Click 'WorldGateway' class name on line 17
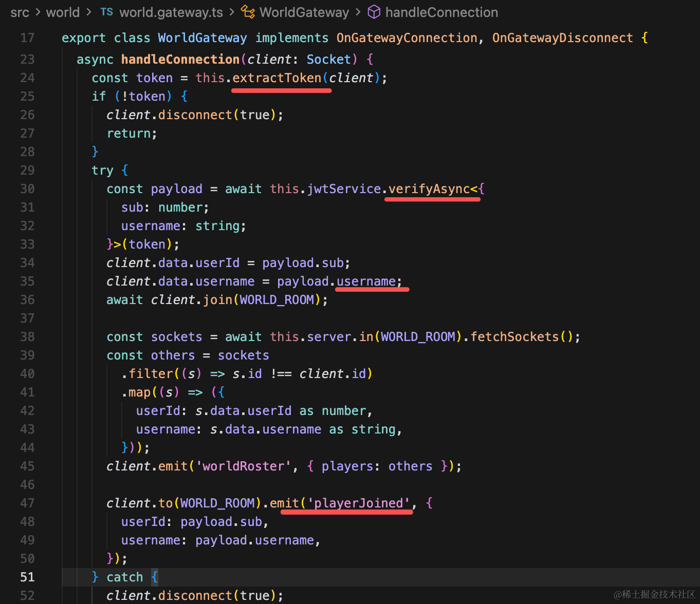The width and height of the screenshot is (700, 604). coord(202,38)
